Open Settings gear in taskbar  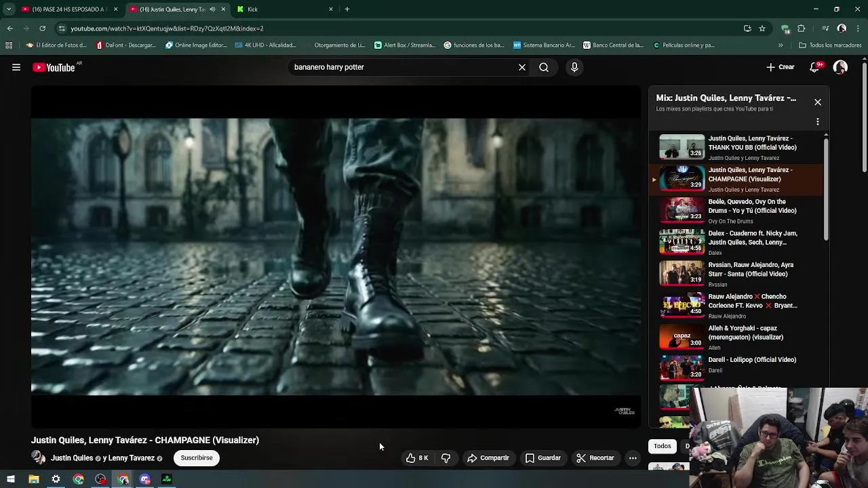point(56,479)
